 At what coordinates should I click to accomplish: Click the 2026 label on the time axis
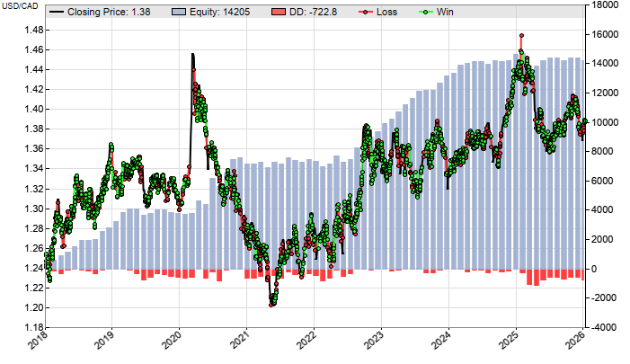tap(580, 343)
